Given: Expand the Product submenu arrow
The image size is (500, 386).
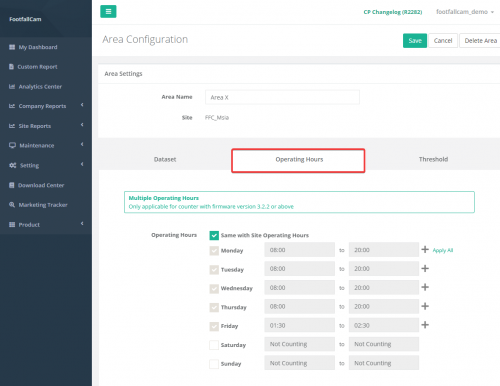Looking at the screenshot, I should [82, 223].
